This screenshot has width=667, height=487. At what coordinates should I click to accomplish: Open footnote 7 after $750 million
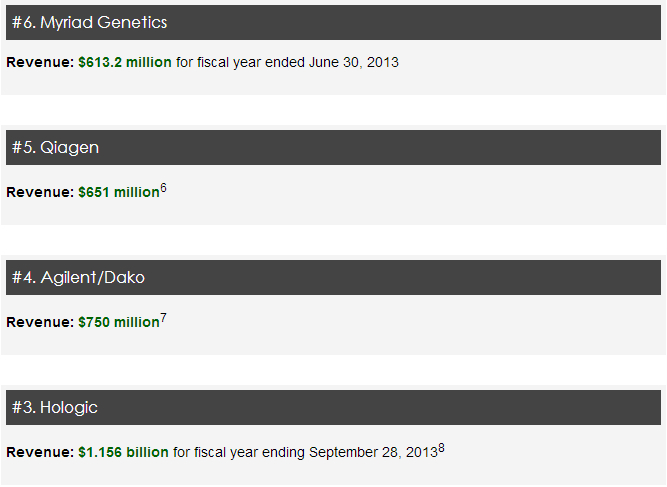pyautogui.click(x=163, y=318)
